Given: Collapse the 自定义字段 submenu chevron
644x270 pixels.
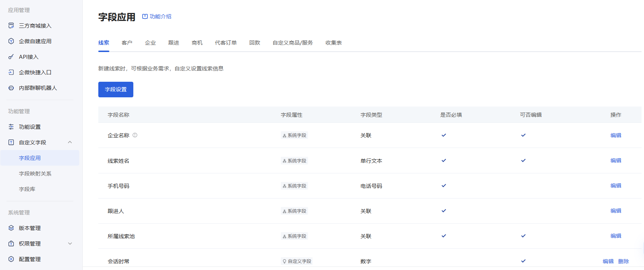Looking at the screenshot, I should pyautogui.click(x=70, y=142).
